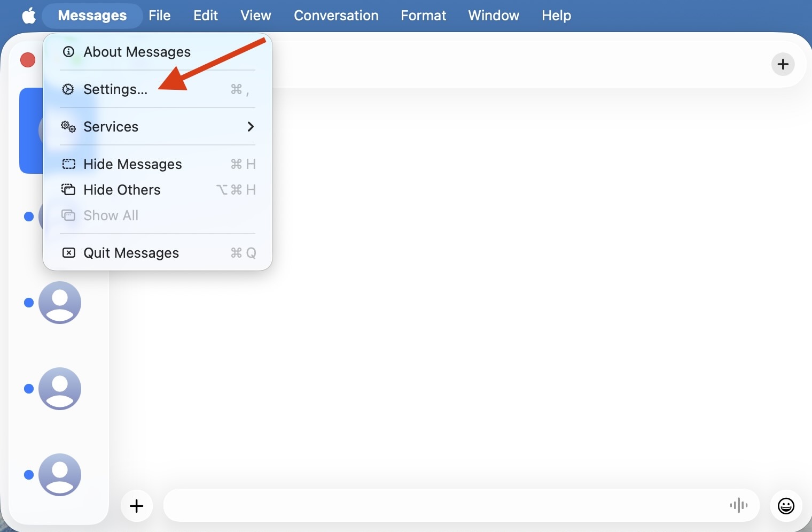Click the Hide Messages dashed-window icon
812x532 pixels.
tap(68, 164)
